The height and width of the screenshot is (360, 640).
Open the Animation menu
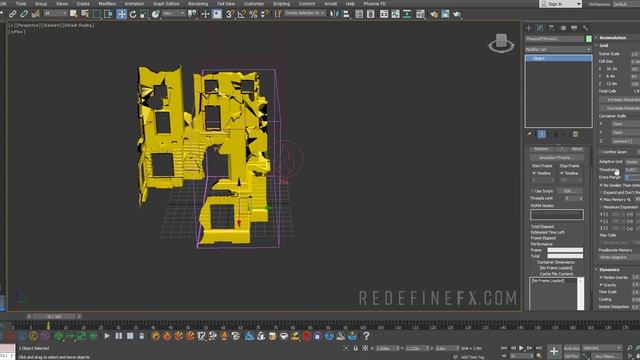tap(134, 4)
